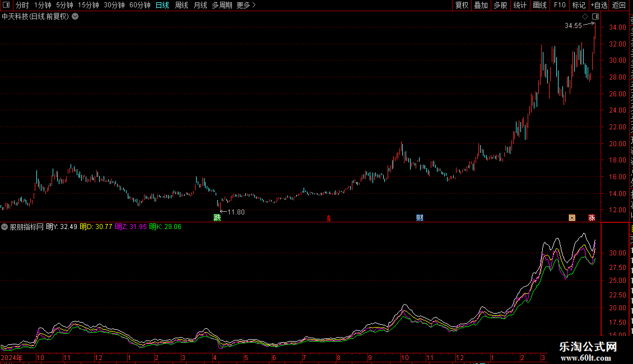Click the 34.00 price axis label
The image size is (633, 364).
(618, 27)
